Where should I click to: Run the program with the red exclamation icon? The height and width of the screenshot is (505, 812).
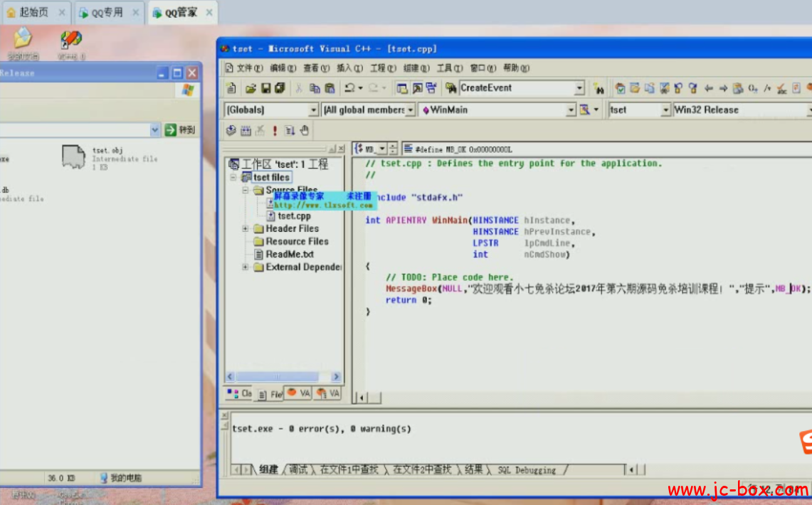tap(275, 131)
